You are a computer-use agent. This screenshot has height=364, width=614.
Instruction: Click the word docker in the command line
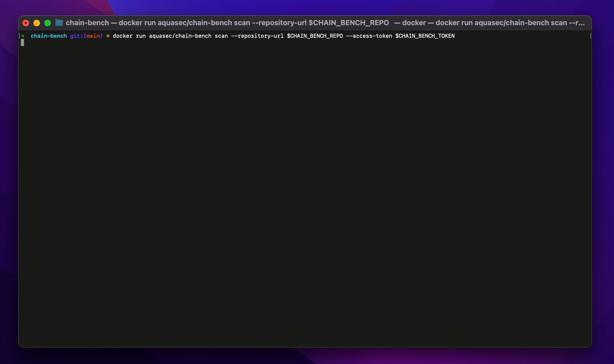122,36
